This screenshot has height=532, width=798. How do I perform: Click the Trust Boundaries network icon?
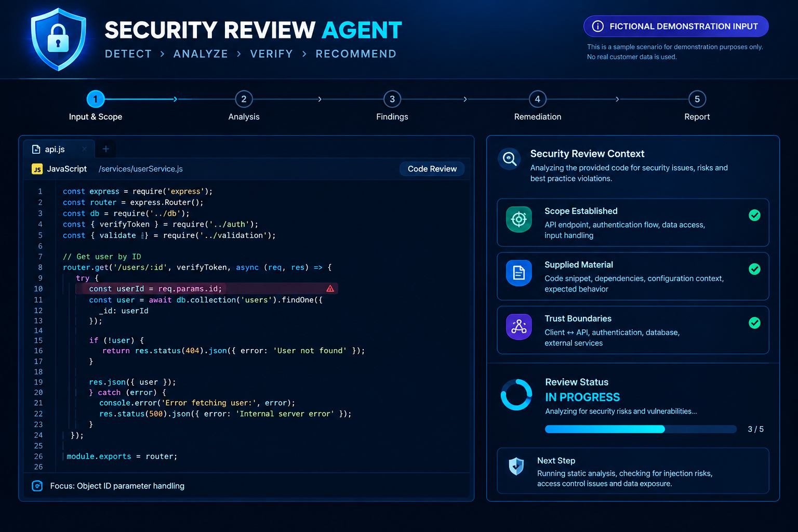tap(518, 327)
